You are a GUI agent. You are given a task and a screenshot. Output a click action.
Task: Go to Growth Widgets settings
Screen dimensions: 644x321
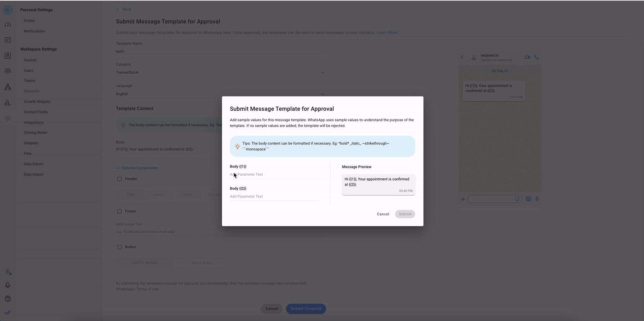tap(37, 102)
